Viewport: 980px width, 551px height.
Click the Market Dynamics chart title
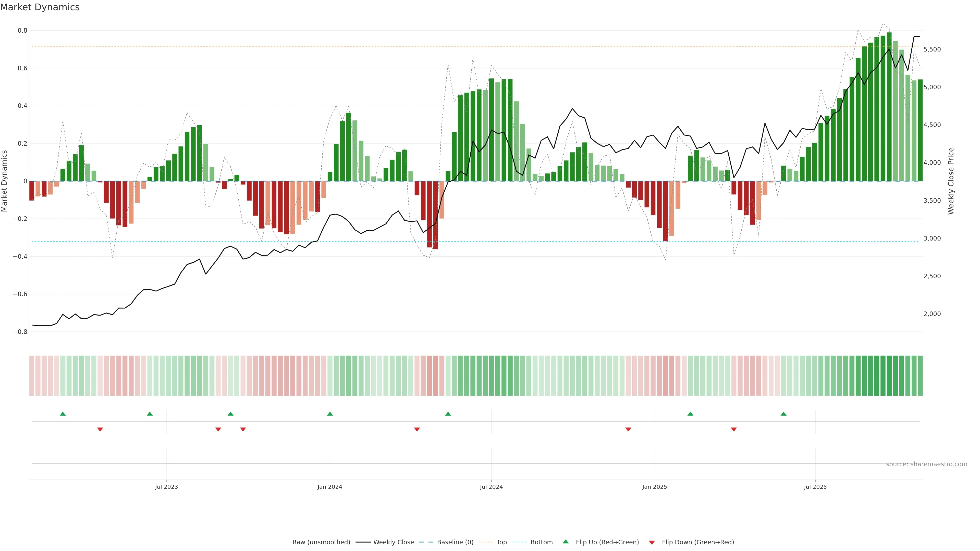[x=40, y=7]
